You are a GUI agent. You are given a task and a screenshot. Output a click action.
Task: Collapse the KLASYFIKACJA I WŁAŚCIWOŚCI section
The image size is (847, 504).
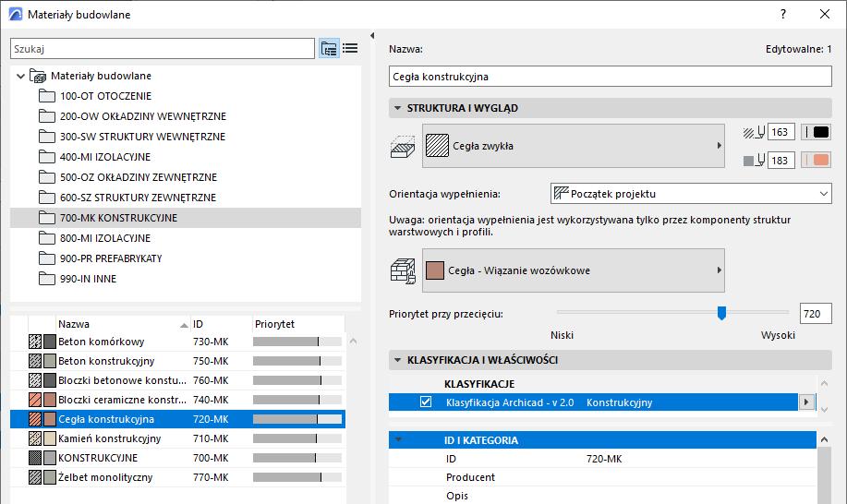pos(397,360)
